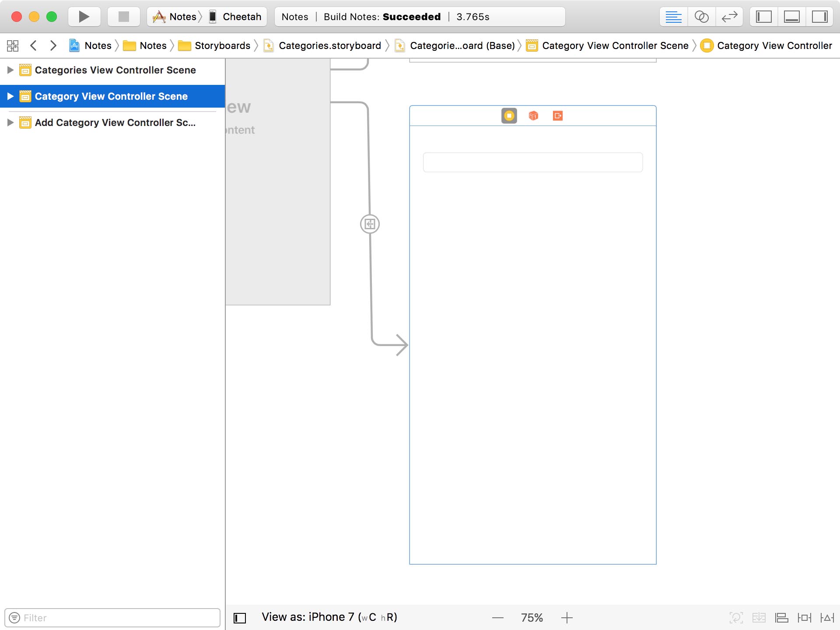Expand Category View Controller Scene tree item
The image size is (840, 630).
10,96
